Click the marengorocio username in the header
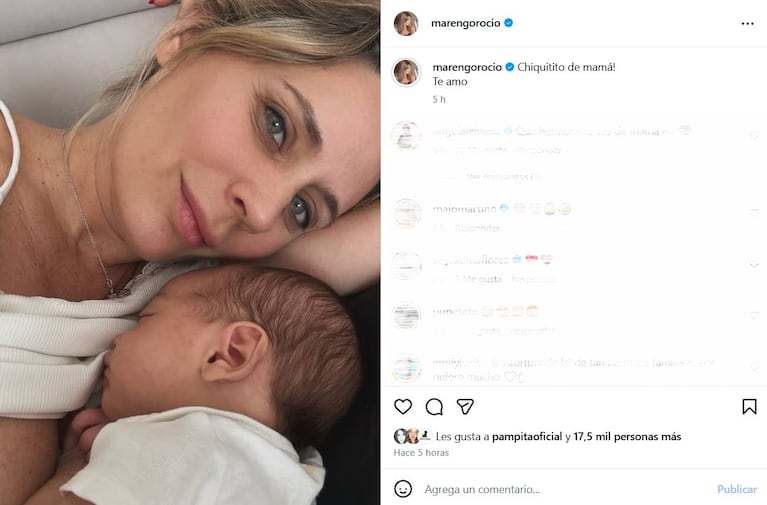 [x=466, y=23]
